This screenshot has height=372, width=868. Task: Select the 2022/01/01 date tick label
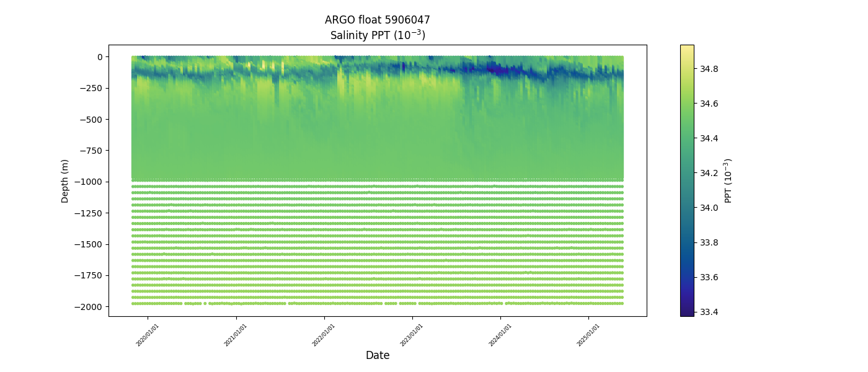(324, 335)
